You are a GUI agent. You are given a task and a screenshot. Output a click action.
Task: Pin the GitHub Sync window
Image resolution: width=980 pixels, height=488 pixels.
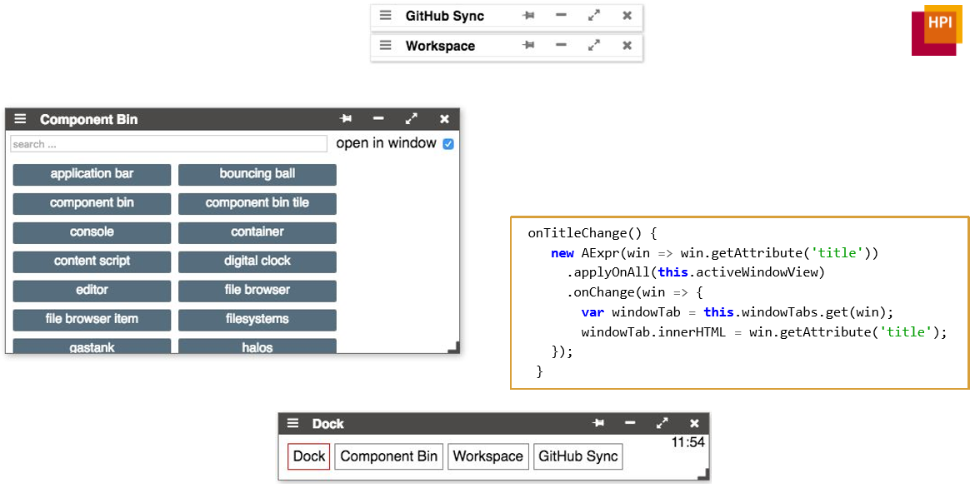[528, 16]
